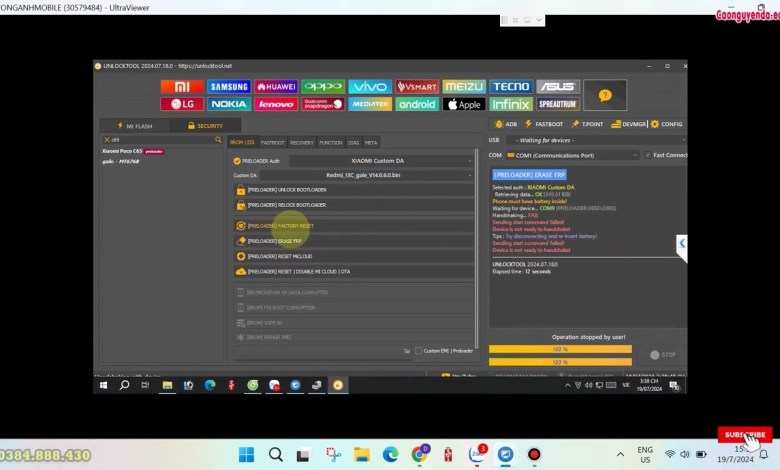Open the Apple brand section
780x470 pixels.
(464, 104)
